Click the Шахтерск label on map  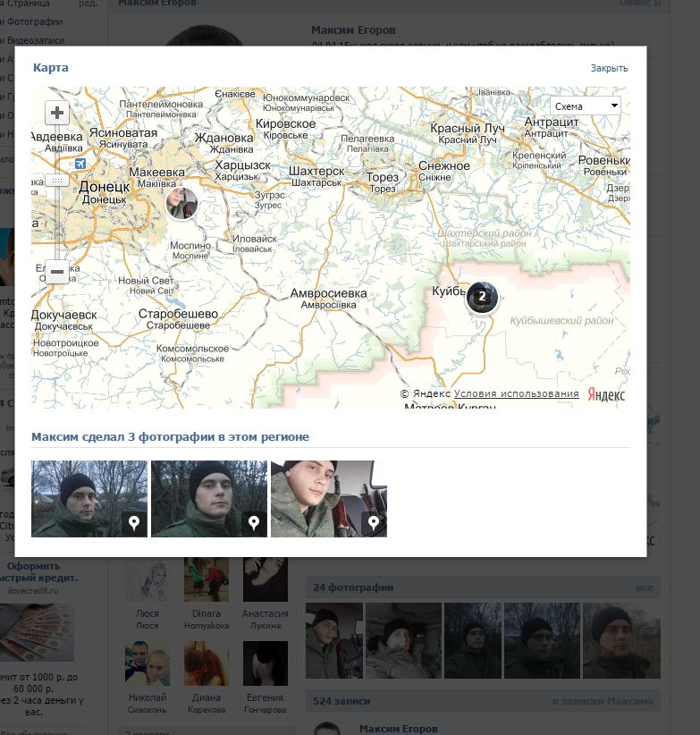(316, 171)
